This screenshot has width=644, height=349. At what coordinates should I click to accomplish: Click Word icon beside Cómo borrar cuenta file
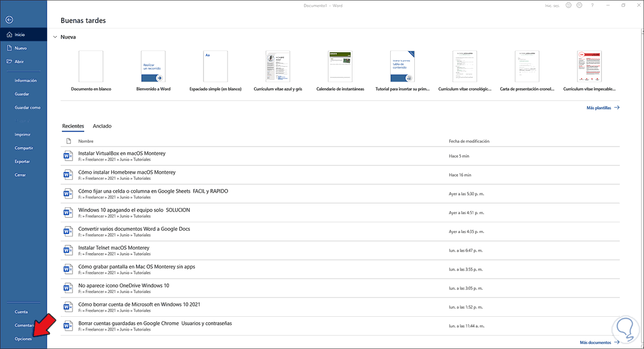pyautogui.click(x=68, y=307)
